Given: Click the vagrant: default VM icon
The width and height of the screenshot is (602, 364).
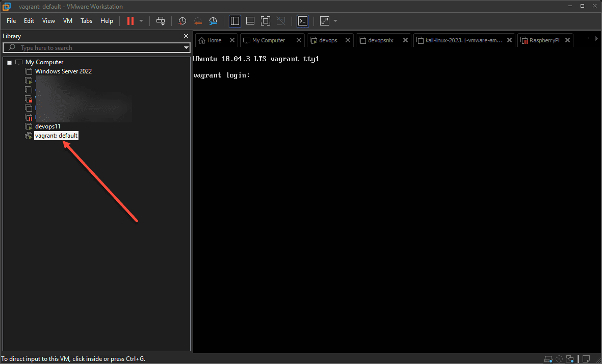Looking at the screenshot, I should pyautogui.click(x=29, y=136).
